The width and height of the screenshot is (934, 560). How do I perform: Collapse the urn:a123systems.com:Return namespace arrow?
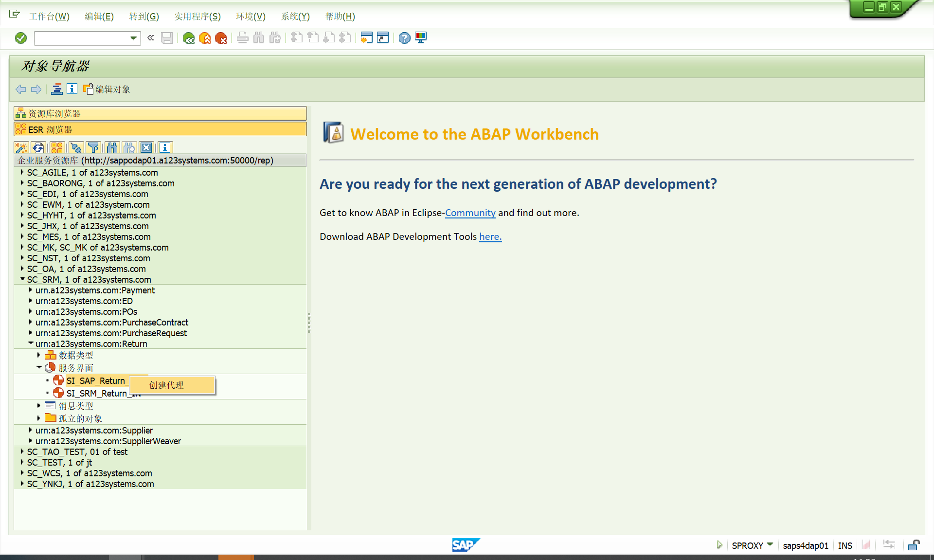coord(31,343)
